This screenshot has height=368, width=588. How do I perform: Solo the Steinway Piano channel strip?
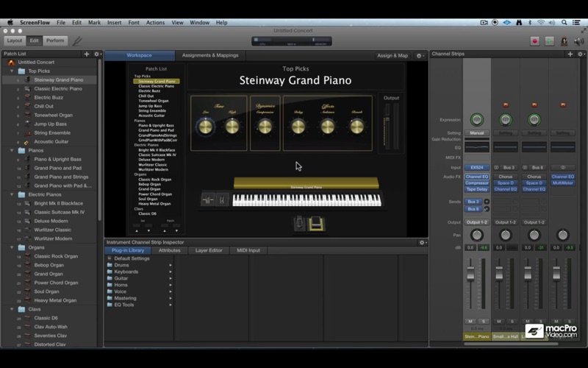coord(484,322)
